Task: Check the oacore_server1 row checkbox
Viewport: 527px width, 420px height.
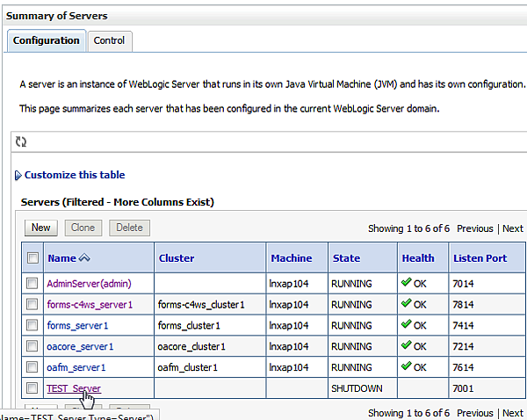Action: (32, 346)
